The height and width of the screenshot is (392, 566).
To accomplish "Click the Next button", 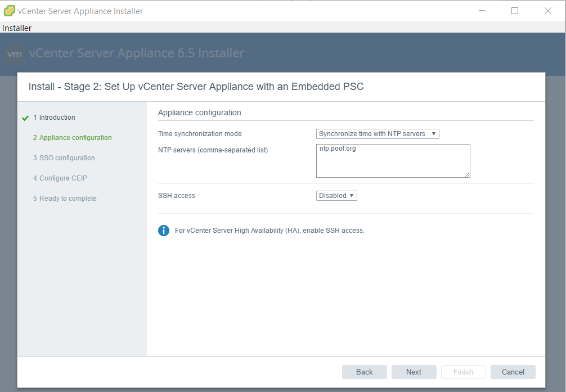I will pyautogui.click(x=414, y=372).
